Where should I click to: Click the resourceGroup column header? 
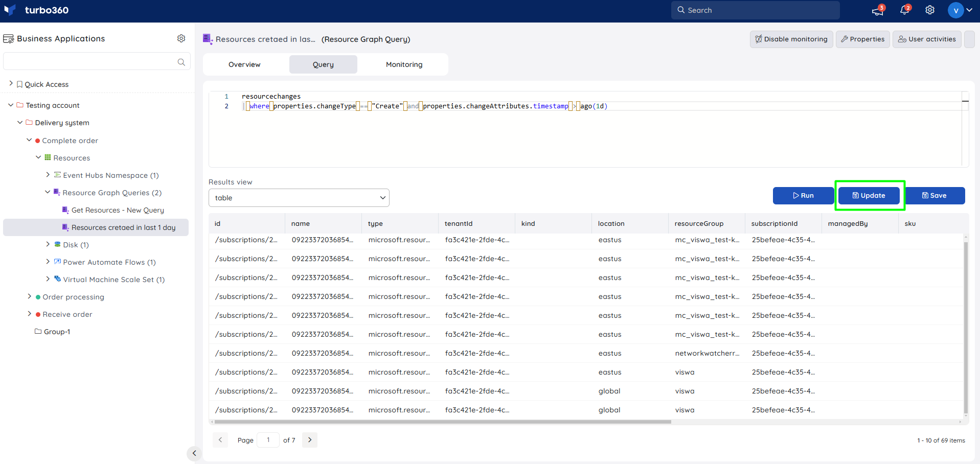coord(706,224)
